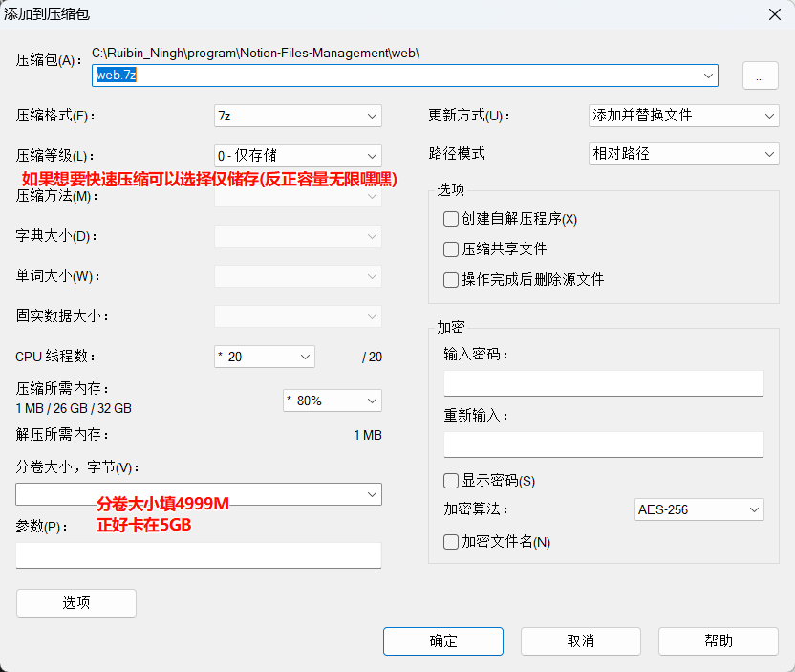Expand the 更新方式 dropdown
This screenshot has height=672, width=795.
[770, 116]
